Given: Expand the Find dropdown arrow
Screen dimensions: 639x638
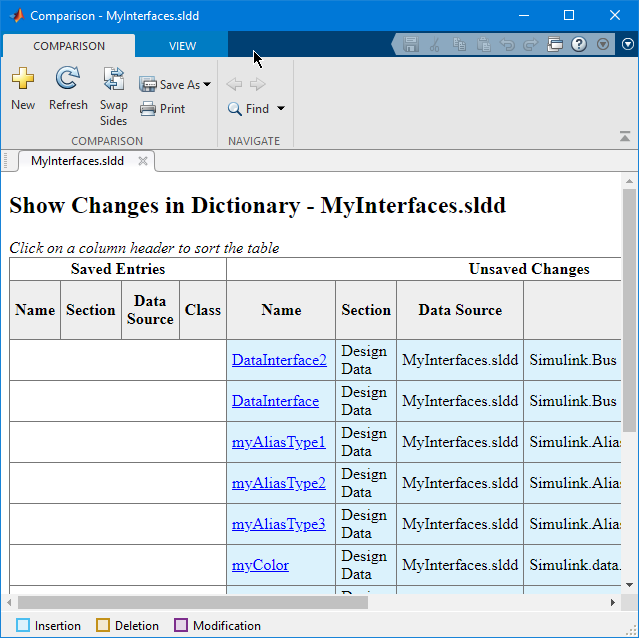Looking at the screenshot, I should click(x=281, y=109).
